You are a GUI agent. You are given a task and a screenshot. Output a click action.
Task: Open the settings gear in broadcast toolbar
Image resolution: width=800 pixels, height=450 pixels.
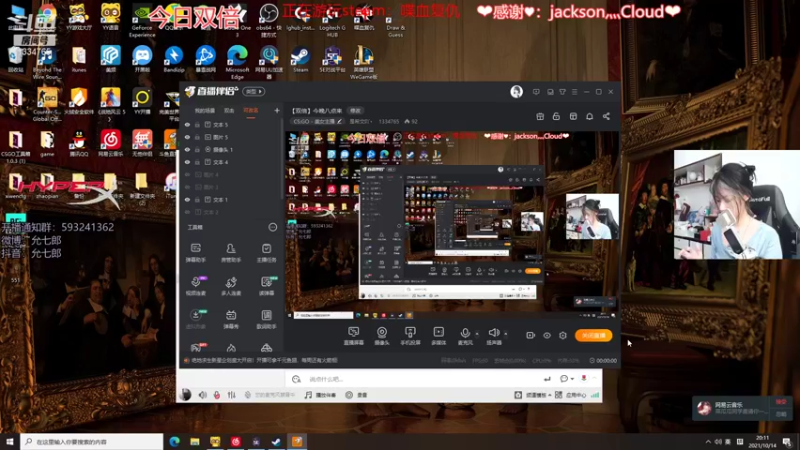(x=563, y=335)
